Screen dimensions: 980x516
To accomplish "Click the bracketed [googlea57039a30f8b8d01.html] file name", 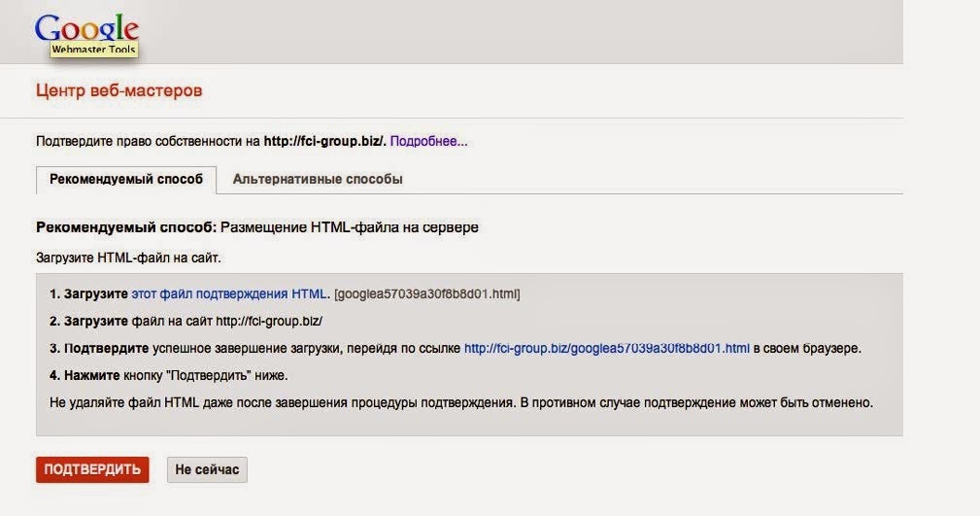I will pyautogui.click(x=427, y=294).
